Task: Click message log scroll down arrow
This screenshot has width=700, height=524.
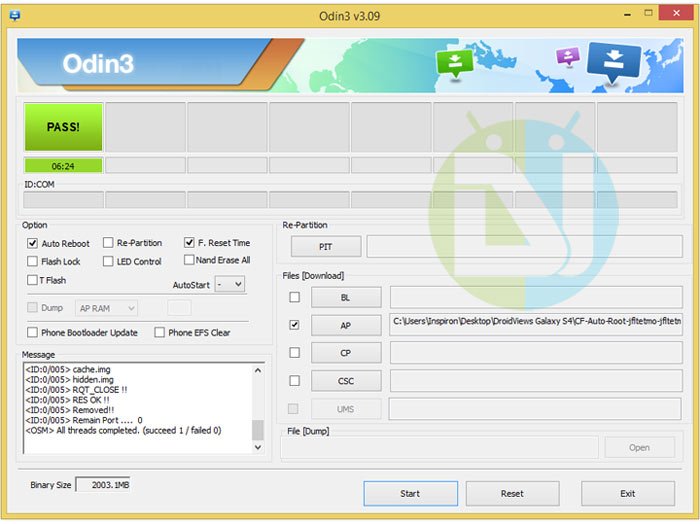Action: tap(258, 447)
